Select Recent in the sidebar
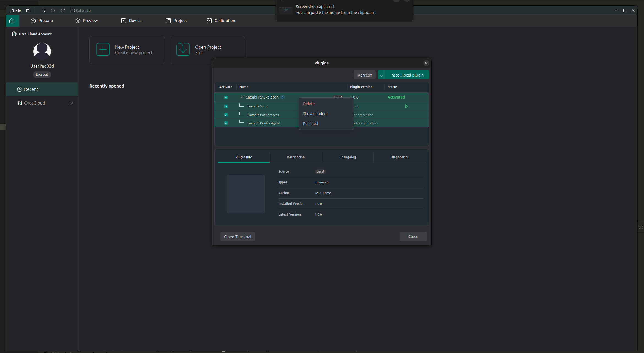 pos(42,89)
